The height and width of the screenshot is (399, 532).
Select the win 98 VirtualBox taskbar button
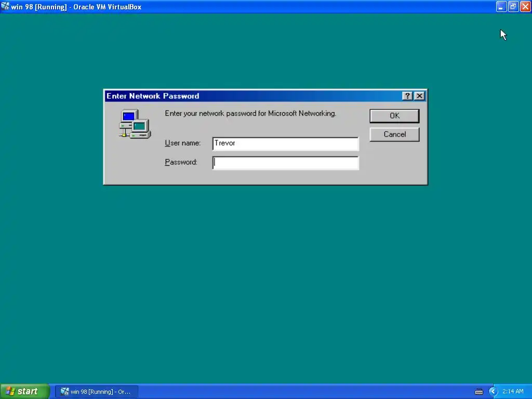[x=96, y=392]
